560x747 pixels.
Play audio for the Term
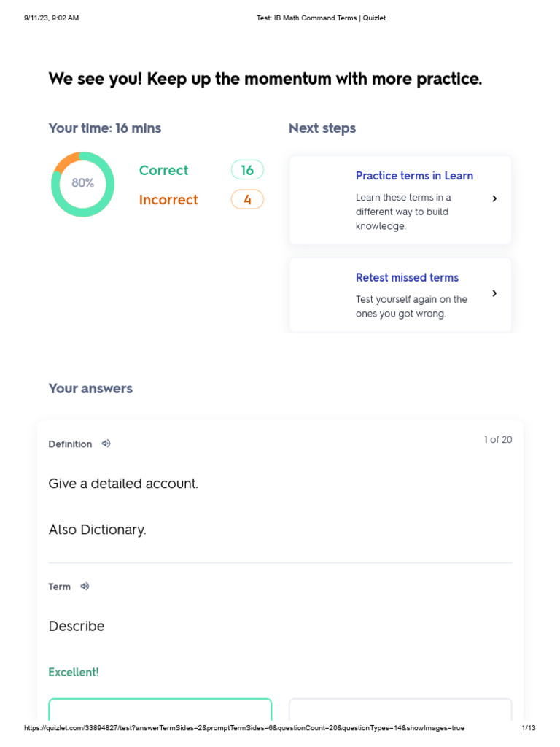[x=85, y=587]
